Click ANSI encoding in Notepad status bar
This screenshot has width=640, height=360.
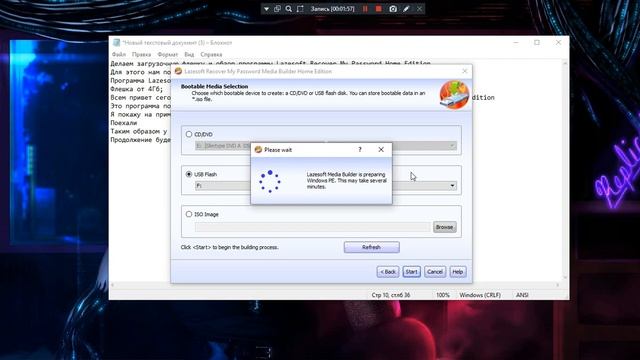coord(522,295)
